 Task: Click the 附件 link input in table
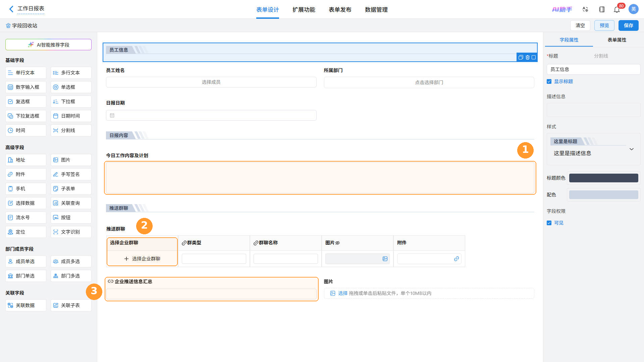tap(429, 259)
